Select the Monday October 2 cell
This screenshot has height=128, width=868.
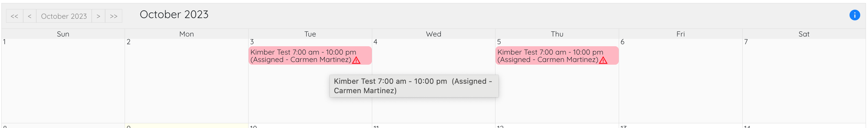click(187, 81)
